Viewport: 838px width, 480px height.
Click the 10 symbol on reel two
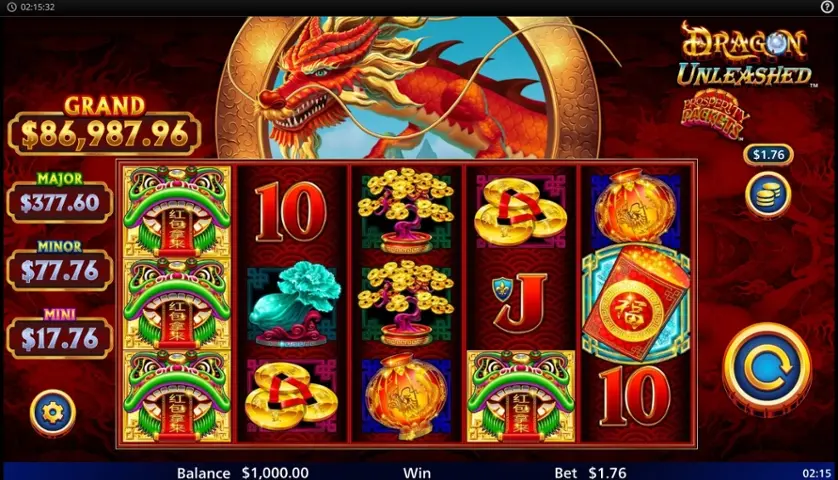point(291,212)
